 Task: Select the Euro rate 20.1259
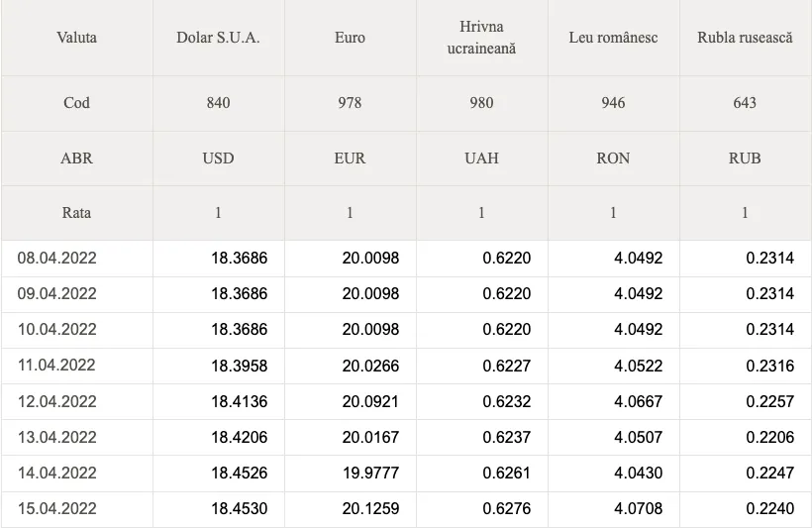[x=370, y=508]
